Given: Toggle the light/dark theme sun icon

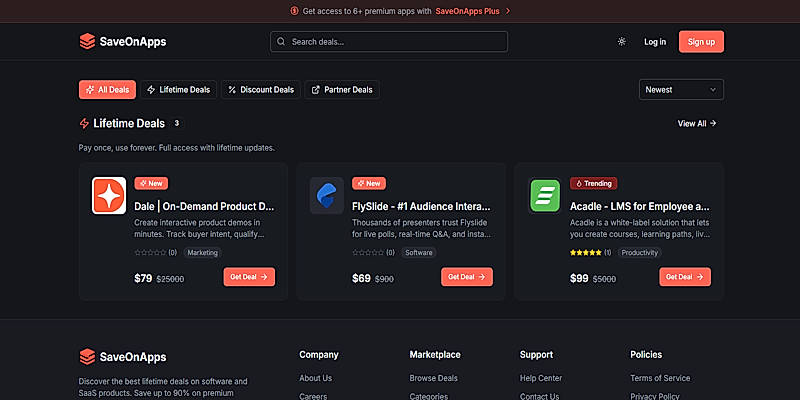Looking at the screenshot, I should [x=621, y=42].
